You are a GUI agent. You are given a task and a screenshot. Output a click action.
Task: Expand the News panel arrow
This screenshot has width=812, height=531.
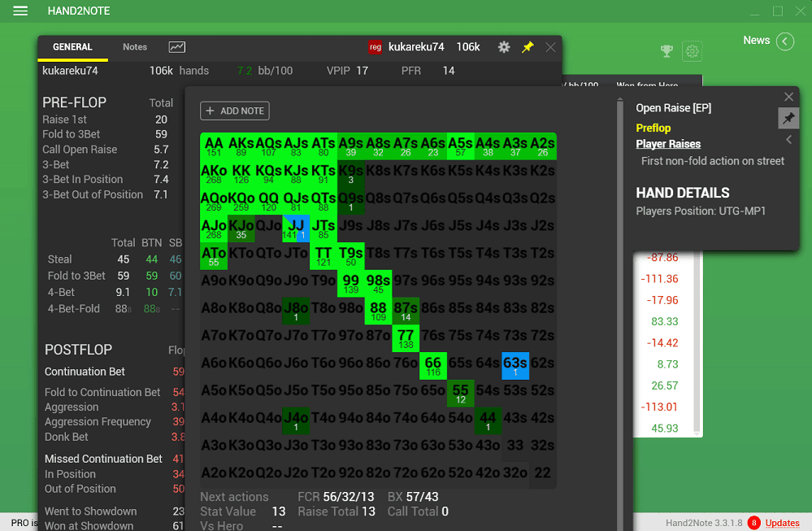(x=785, y=41)
